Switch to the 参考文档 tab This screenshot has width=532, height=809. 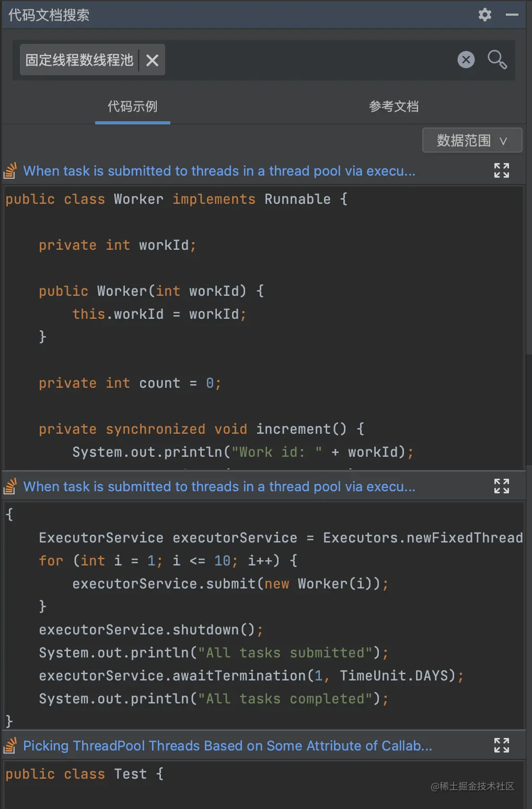pyautogui.click(x=394, y=107)
